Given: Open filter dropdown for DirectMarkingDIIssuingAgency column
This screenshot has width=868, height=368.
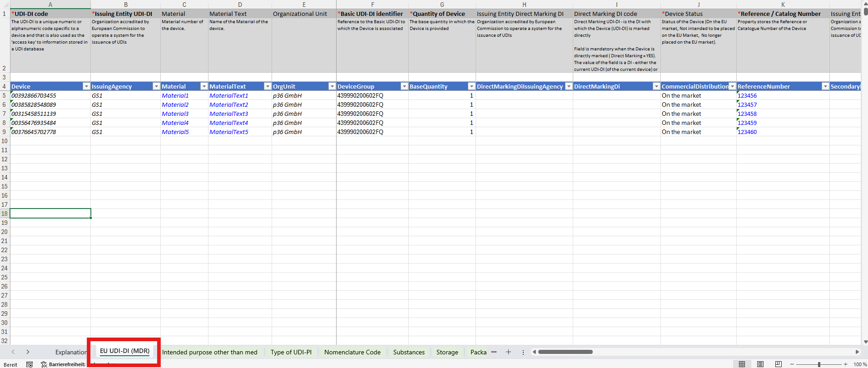Looking at the screenshot, I should tap(568, 86).
